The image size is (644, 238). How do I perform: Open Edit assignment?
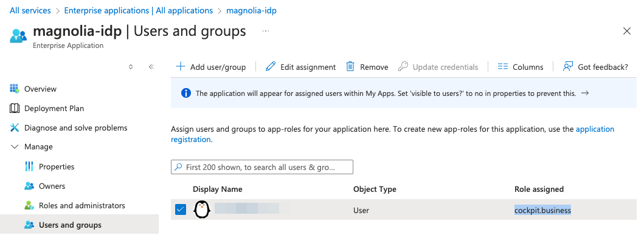(300, 67)
